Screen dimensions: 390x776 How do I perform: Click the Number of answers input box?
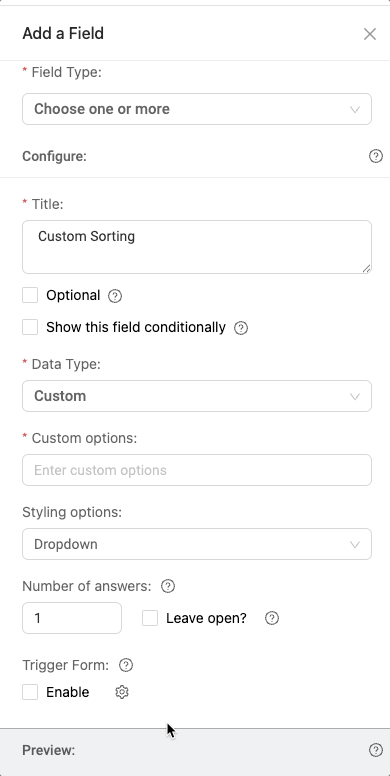72,618
